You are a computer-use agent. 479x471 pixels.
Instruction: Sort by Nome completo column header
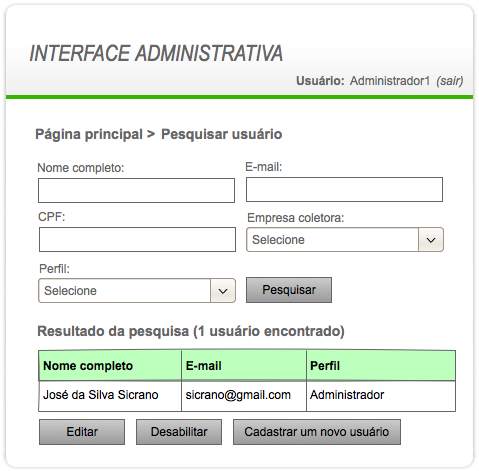[110, 366]
